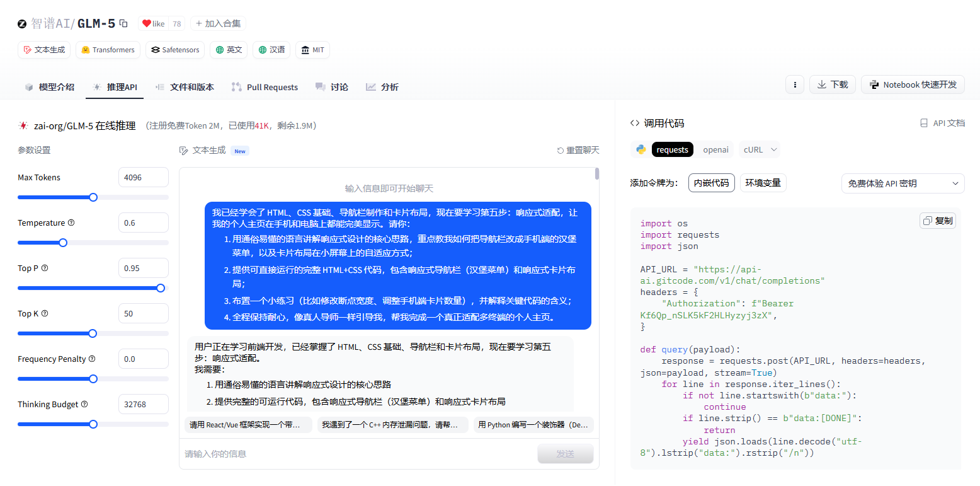
Task: Click the Top K help question icon
Action: pos(45,313)
